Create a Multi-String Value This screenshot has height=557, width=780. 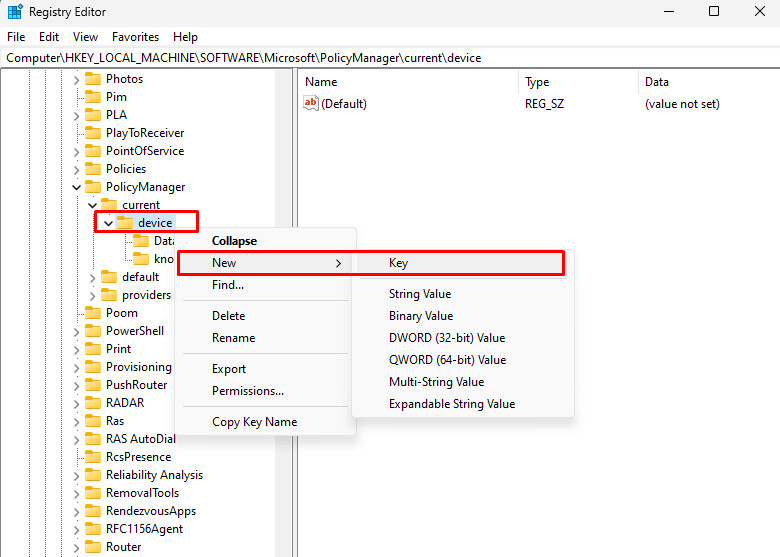click(463, 382)
